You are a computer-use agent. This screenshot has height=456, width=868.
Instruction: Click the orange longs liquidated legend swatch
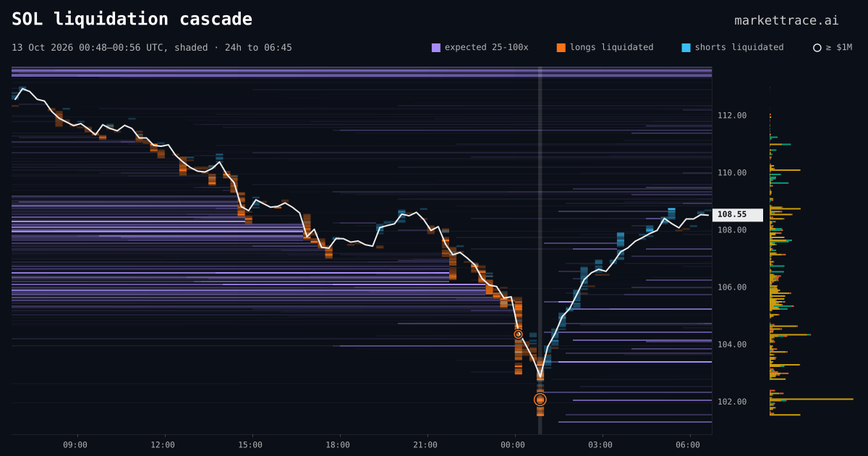pyautogui.click(x=561, y=48)
